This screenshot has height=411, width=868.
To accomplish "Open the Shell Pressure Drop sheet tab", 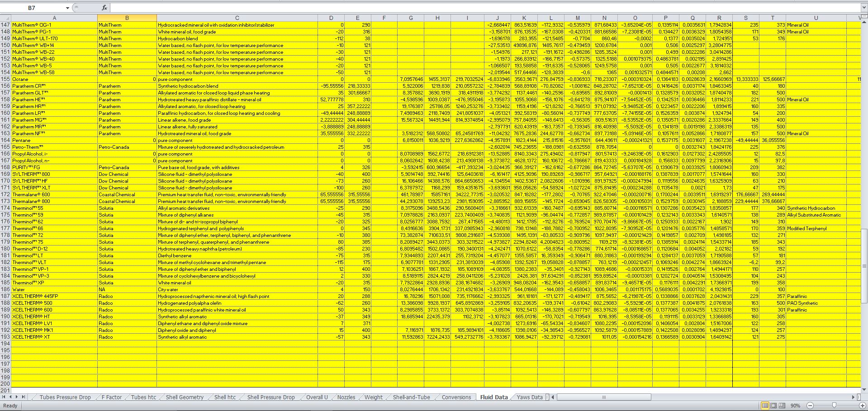I will (x=270, y=397).
